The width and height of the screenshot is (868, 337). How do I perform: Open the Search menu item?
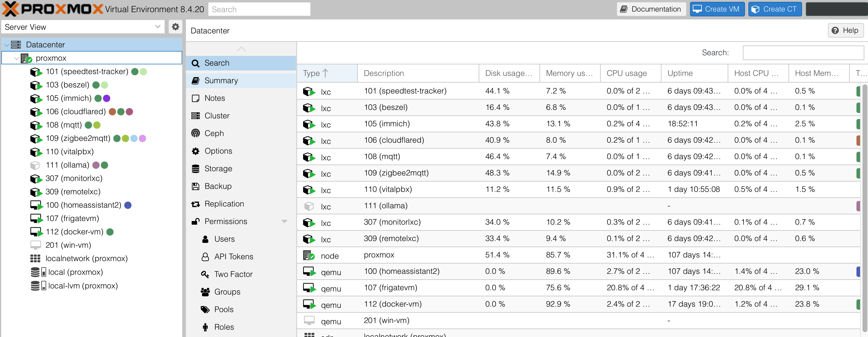[241, 63]
